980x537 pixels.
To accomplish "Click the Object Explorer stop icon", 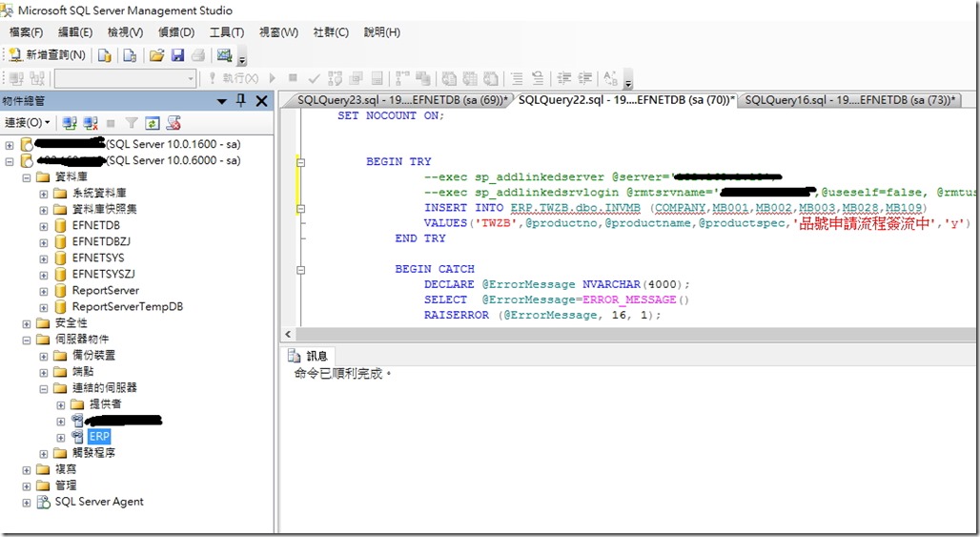I will (112, 123).
